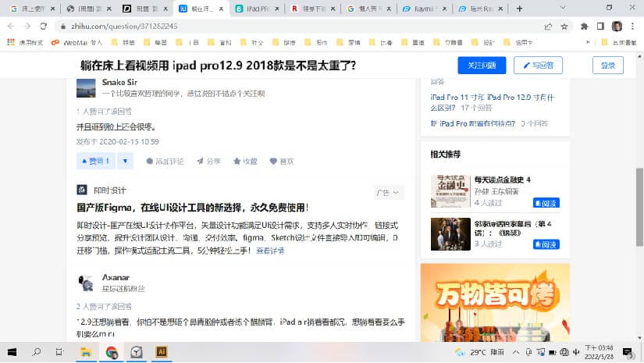Screen dimensions: 644x363
Task: Open the Chrome extensions puzzle icon
Action: (584, 26)
